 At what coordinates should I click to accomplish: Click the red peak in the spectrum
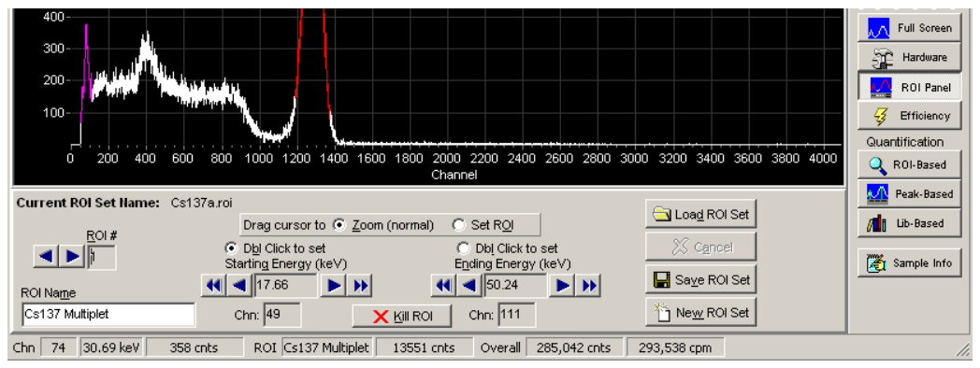312,63
